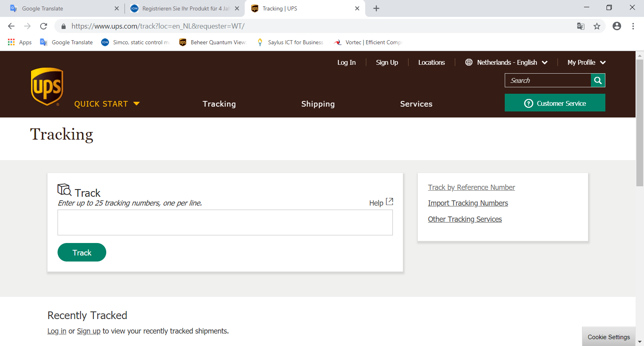Expand the Netherlands - English language selector

tap(507, 62)
